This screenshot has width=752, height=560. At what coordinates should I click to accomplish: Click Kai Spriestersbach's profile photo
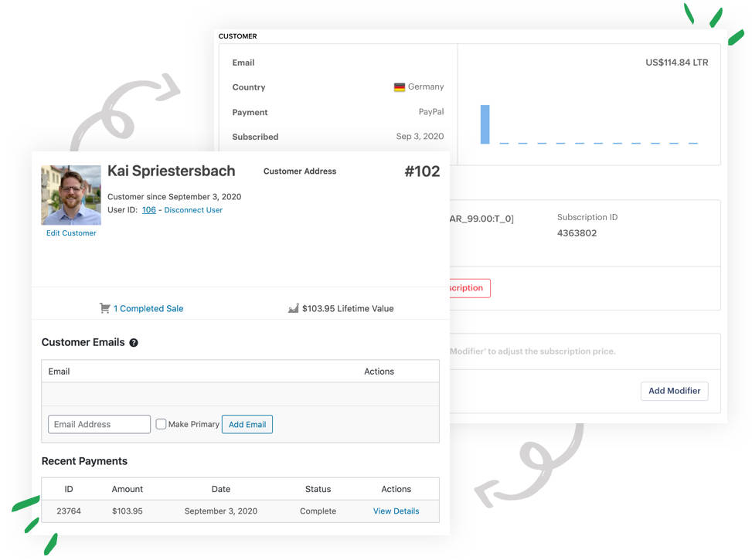(x=71, y=195)
